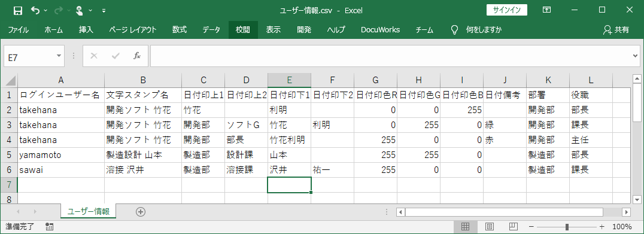
Task: Select row 7 header
Action: tap(9, 185)
